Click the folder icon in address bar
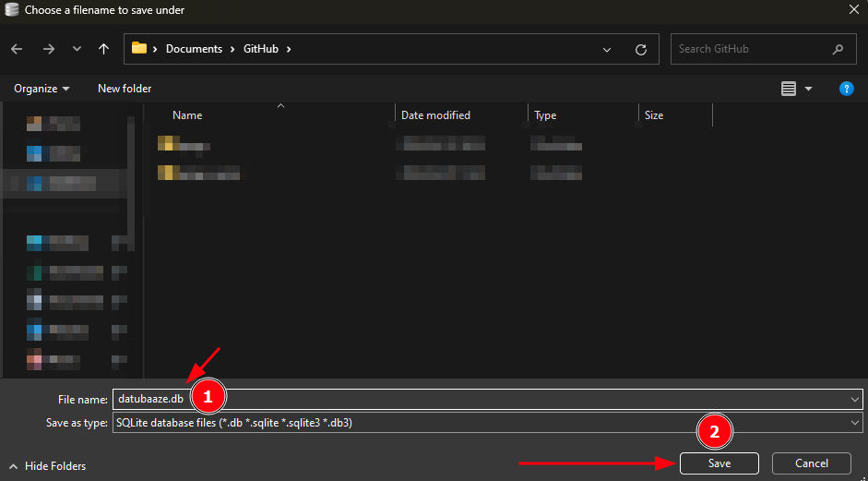 click(x=139, y=49)
